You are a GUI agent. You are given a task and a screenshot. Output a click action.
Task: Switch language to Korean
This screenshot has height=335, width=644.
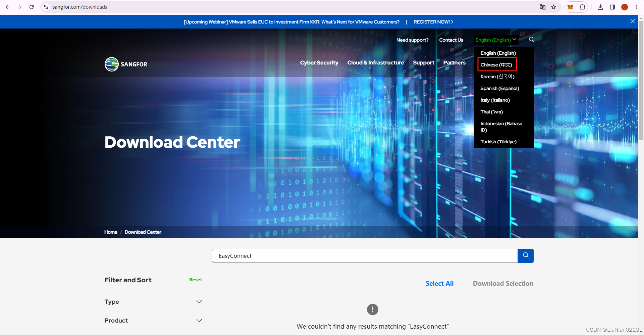(x=497, y=77)
